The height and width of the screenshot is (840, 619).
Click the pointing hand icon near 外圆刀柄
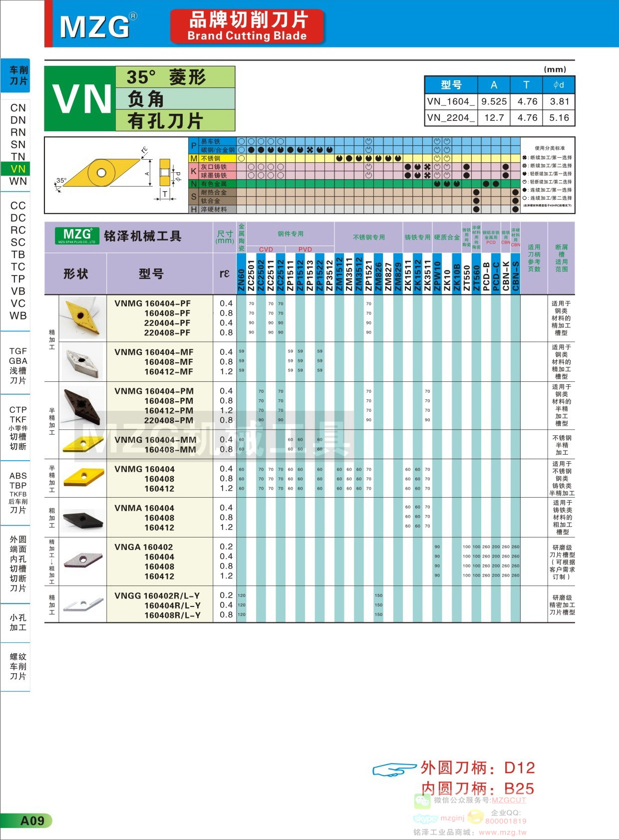point(393,769)
